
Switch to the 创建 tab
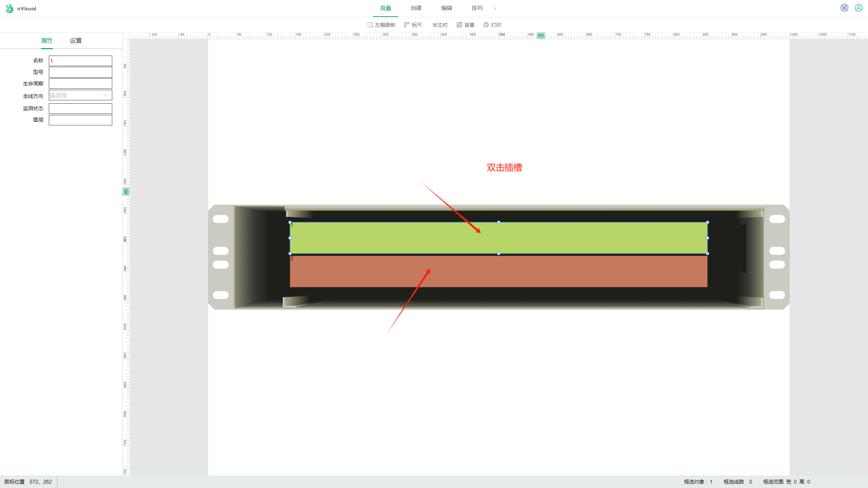tap(416, 8)
